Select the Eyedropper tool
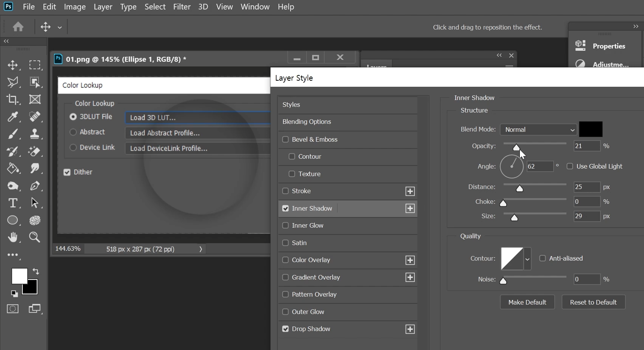Viewport: 644px width, 350px height. click(13, 117)
